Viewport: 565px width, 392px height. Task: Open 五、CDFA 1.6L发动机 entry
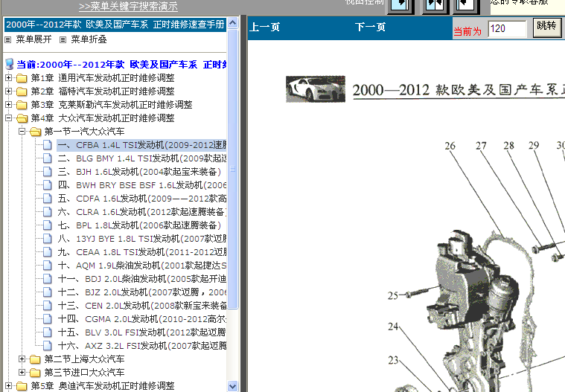pyautogui.click(x=141, y=199)
